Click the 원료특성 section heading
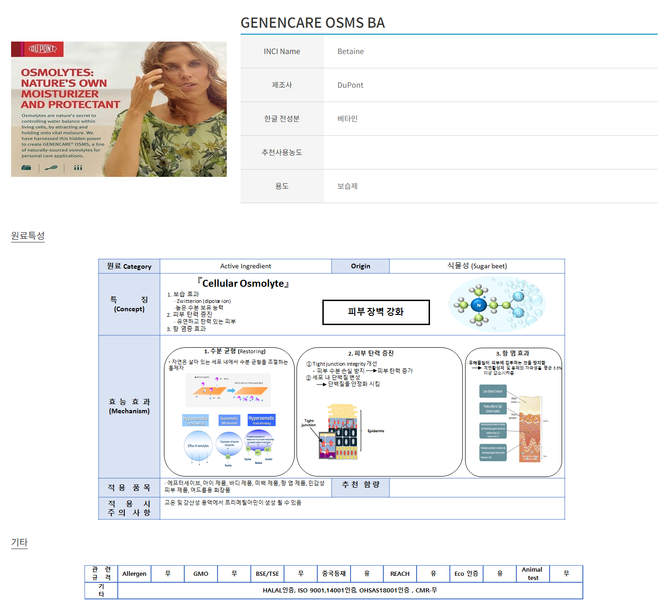Image resolution: width=672 pixels, height=616 pixels. pyautogui.click(x=28, y=236)
